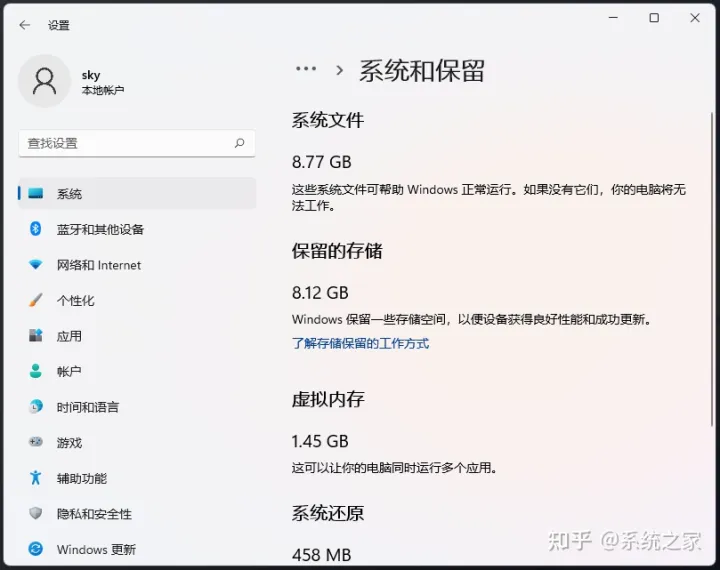
Task: Click the 8.77 GB system files value
Action: [x=321, y=162]
